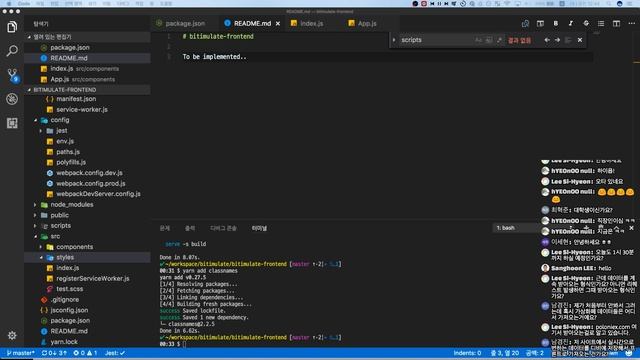Click the Jest status bar item
640x360 pixels.
(x=115, y=353)
